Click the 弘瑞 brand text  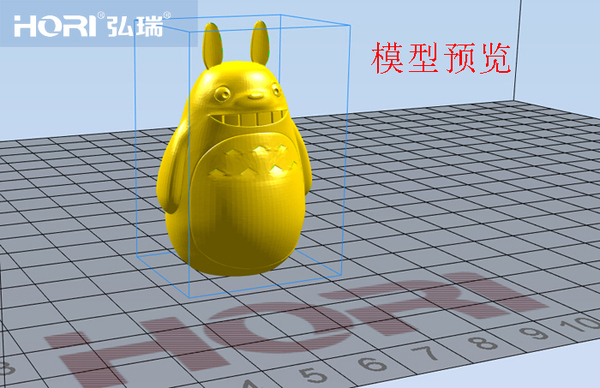point(135,26)
